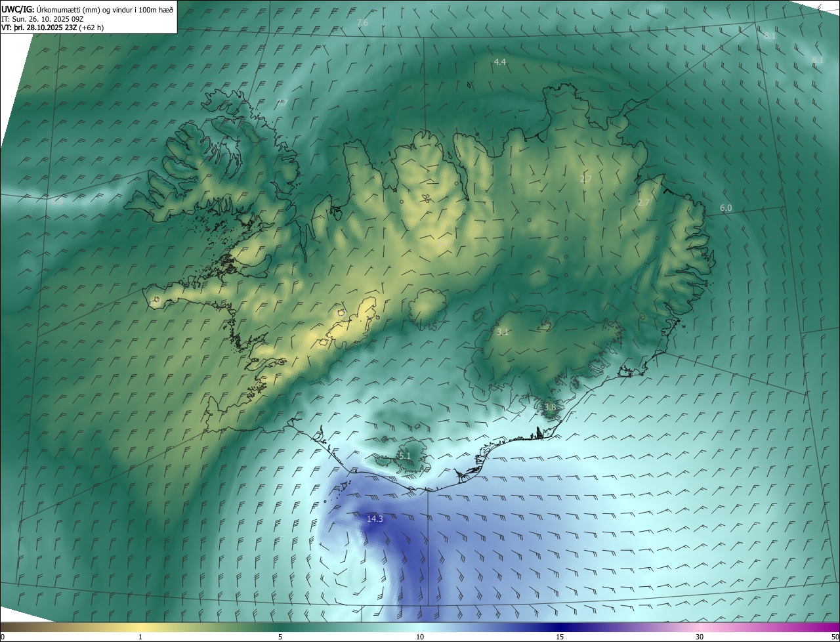The image size is (840, 642).
Task: Select the "1" tick label on the color scale
Action: 140,637
